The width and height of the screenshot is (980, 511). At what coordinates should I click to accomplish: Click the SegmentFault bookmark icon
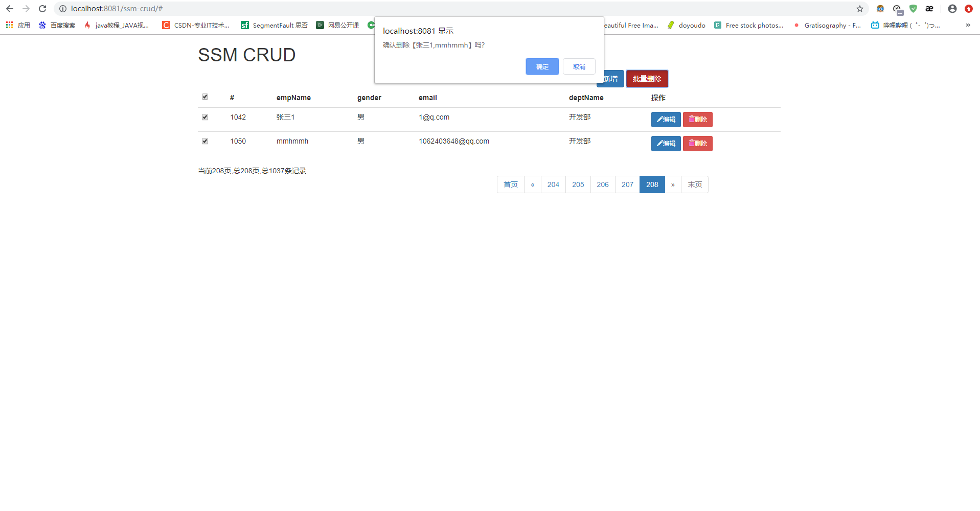tap(245, 25)
